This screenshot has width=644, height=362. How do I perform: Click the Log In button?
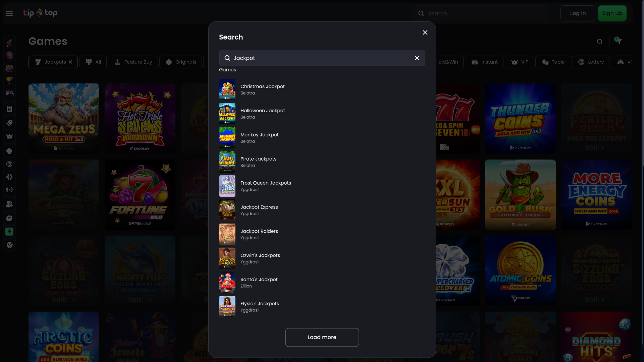[578, 13]
